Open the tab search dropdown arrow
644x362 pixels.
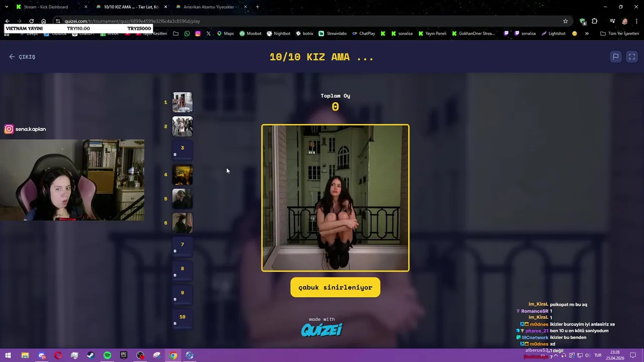click(7, 7)
